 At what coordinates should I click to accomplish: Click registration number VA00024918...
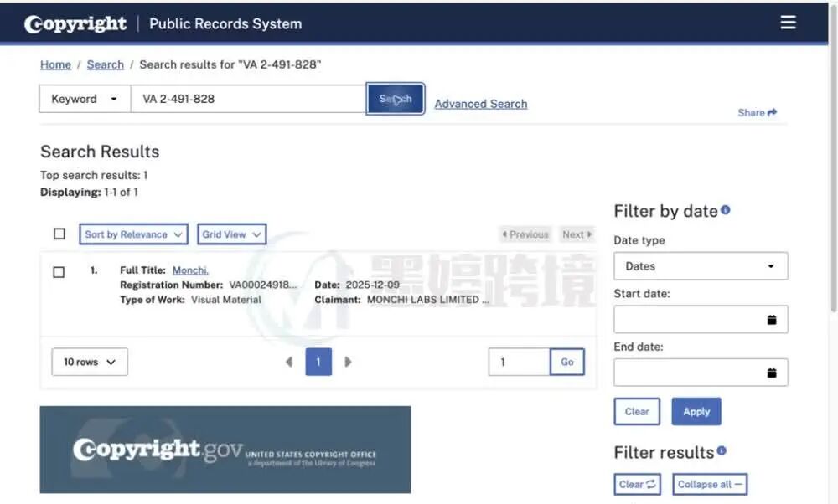263,285
